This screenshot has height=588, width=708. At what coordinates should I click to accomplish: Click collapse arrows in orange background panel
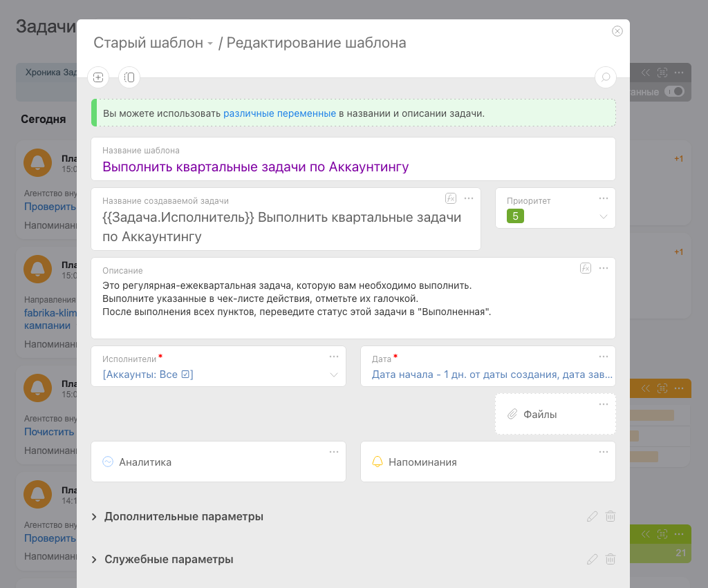click(646, 388)
